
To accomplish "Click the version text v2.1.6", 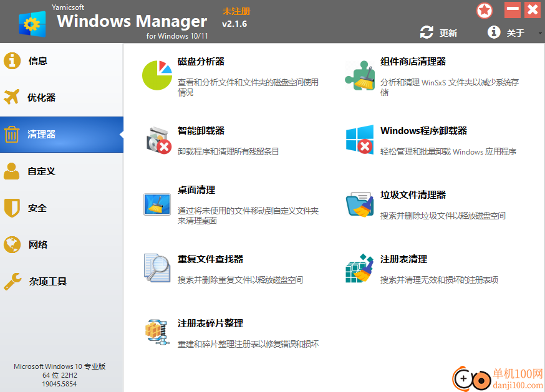I will (234, 24).
